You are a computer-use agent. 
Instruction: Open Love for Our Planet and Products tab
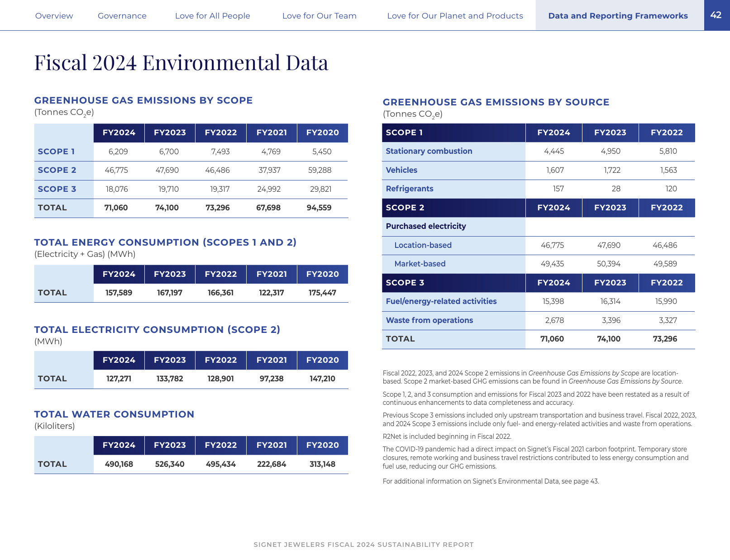(x=455, y=16)
